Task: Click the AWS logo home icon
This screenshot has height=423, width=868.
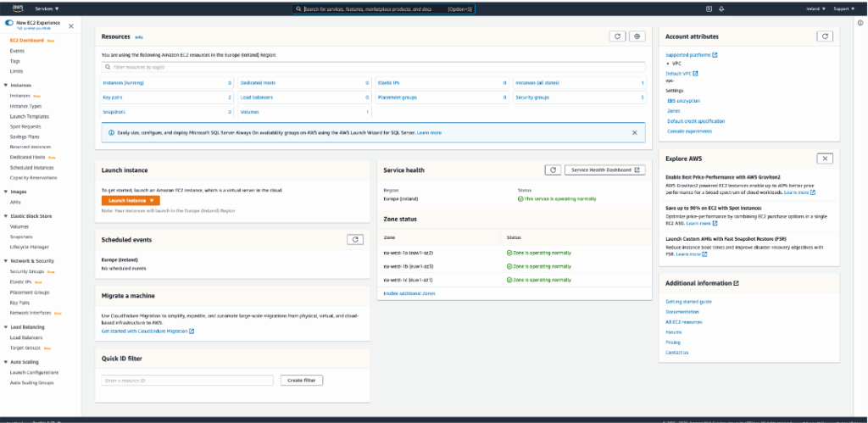Action: 16,8
